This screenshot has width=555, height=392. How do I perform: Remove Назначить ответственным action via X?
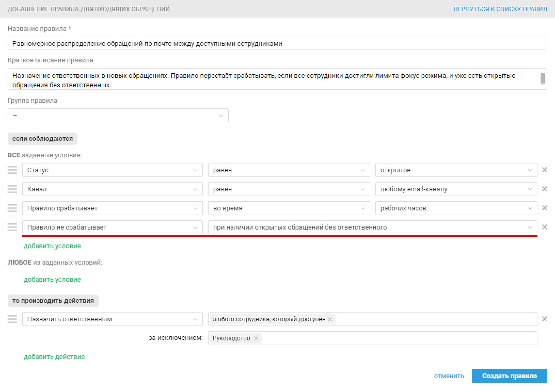(544, 319)
